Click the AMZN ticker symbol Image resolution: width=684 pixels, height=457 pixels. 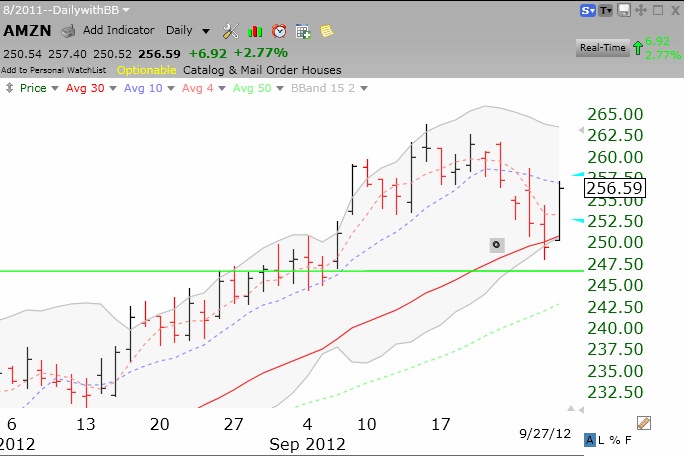[x=27, y=31]
